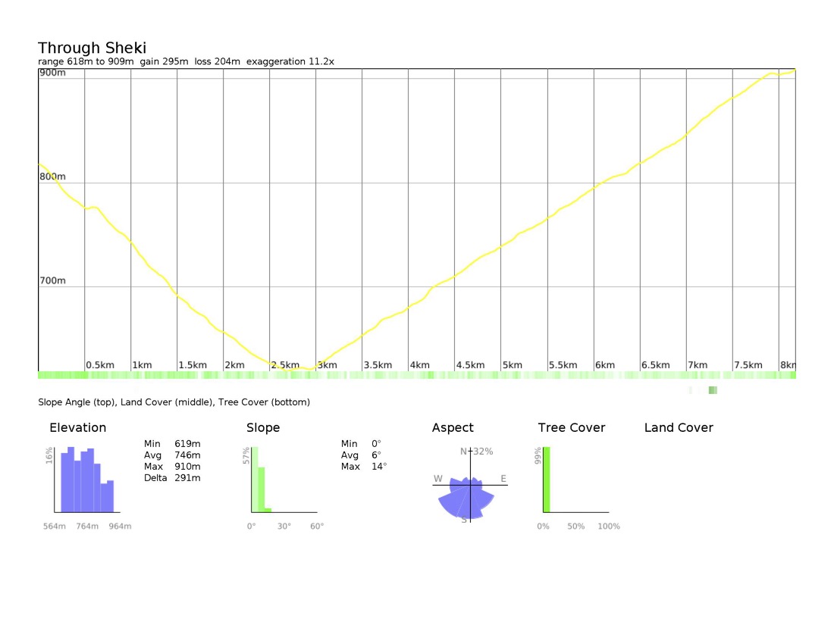Click the 700m elevation axis label
The height and width of the screenshot is (644, 834).
[52, 280]
